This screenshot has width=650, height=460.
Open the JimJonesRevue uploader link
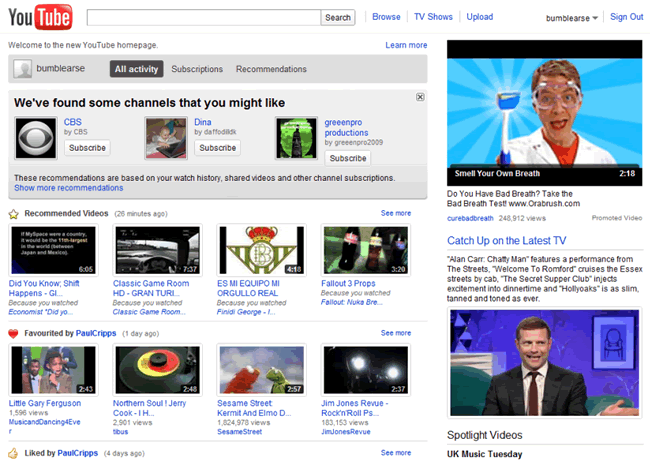pos(346,432)
